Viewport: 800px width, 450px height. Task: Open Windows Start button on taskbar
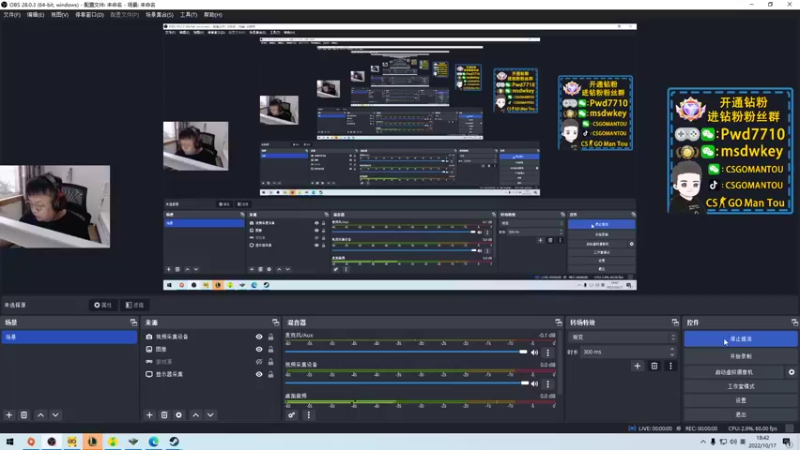(10, 441)
